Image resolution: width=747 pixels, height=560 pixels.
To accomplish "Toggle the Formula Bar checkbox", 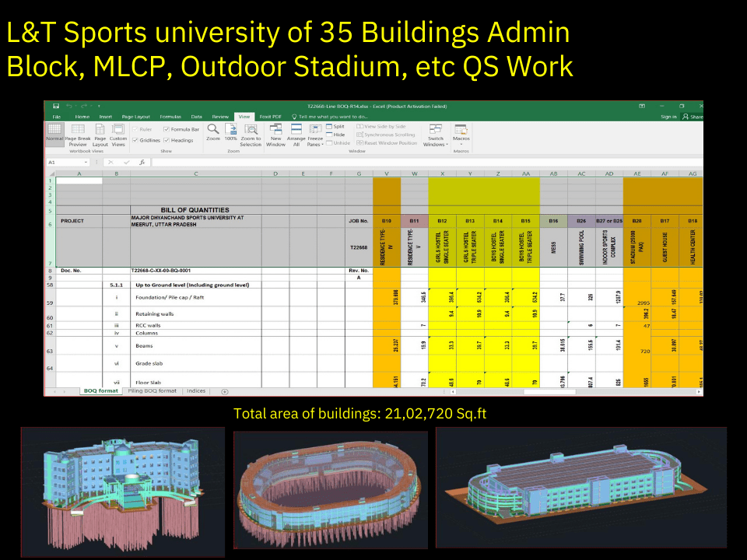I will (167, 130).
